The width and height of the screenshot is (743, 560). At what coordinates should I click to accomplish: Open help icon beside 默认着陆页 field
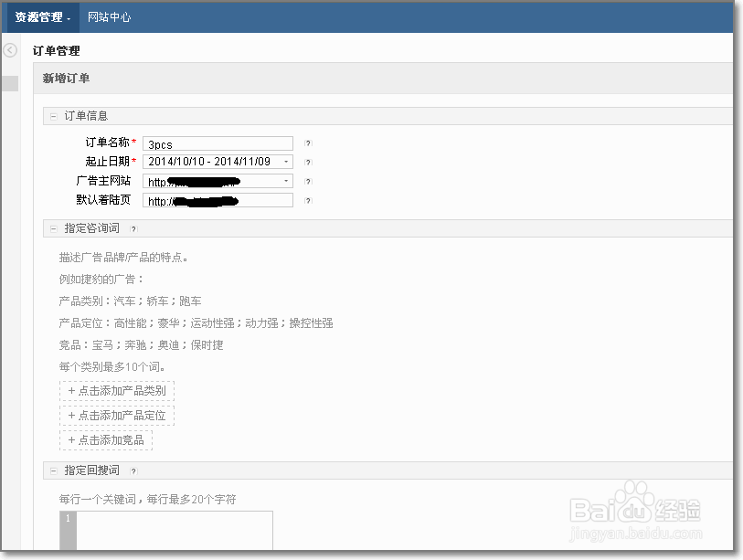point(308,201)
